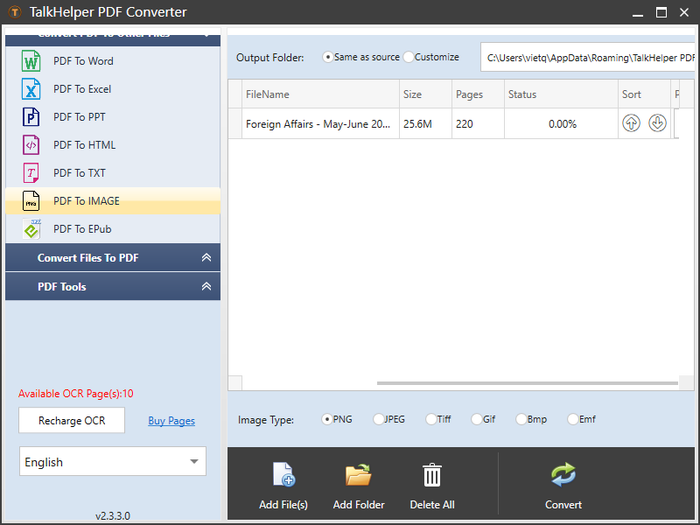Screen dimensions: 700x525
Task: Select the Foreign Affairs - May-June file row
Action: [454, 124]
